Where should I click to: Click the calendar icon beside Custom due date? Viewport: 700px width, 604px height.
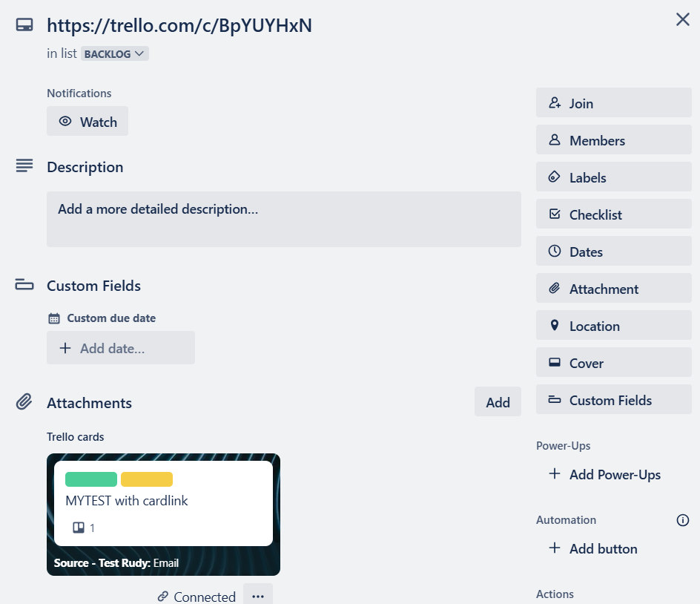54,318
